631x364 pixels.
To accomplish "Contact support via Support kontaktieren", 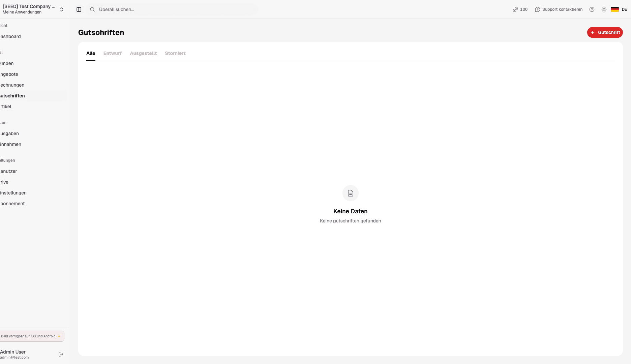I will click(559, 9).
